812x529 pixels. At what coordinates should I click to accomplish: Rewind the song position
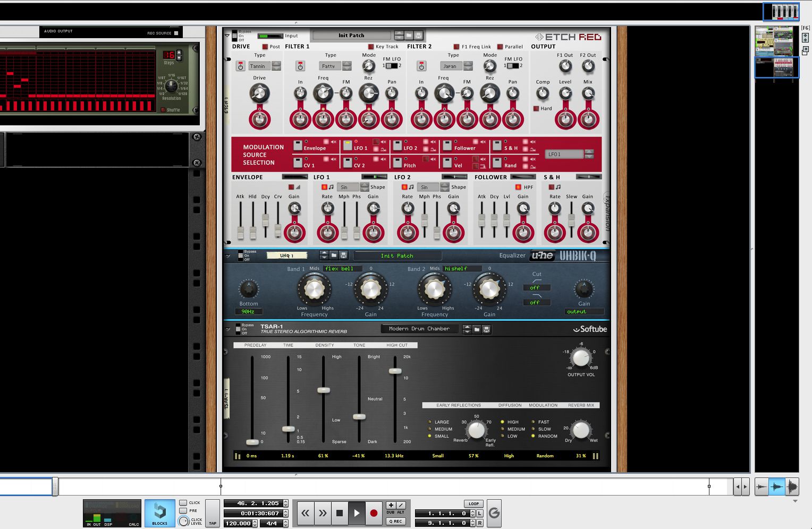click(305, 513)
